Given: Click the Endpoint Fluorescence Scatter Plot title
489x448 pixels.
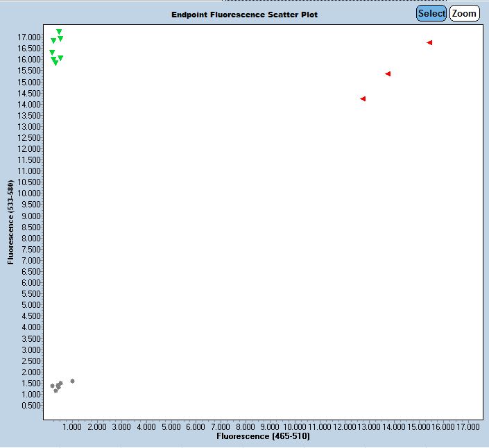Looking at the screenshot, I should [245, 15].
